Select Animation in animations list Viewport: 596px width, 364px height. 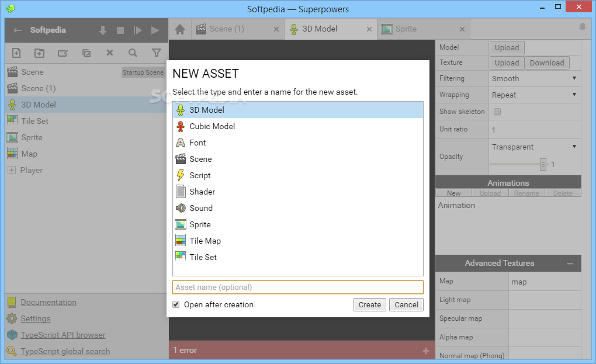tap(508, 206)
